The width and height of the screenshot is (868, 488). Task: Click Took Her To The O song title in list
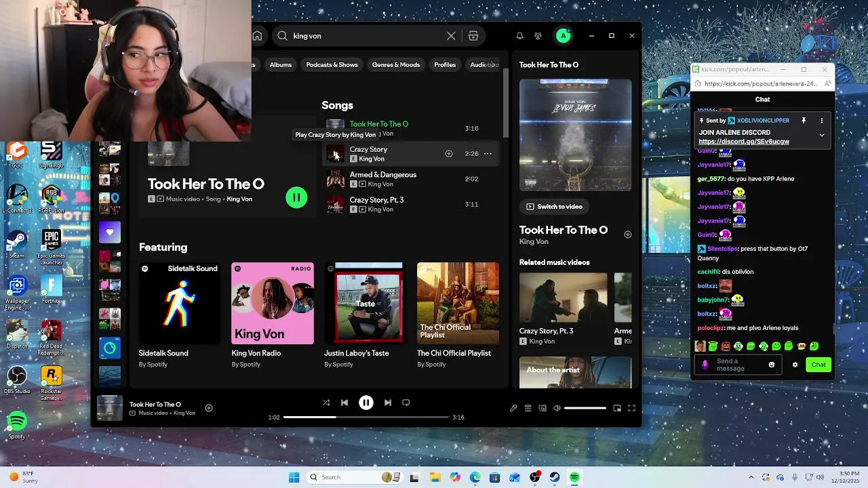pos(379,124)
